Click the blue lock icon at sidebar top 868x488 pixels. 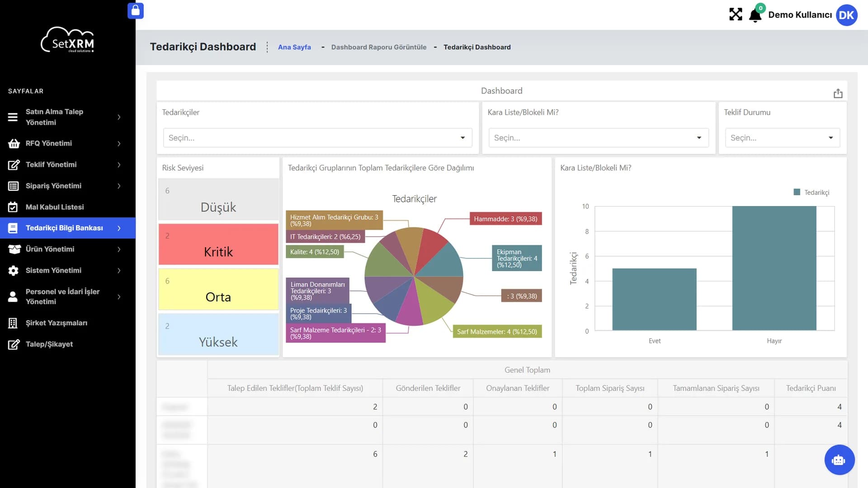[x=136, y=11]
